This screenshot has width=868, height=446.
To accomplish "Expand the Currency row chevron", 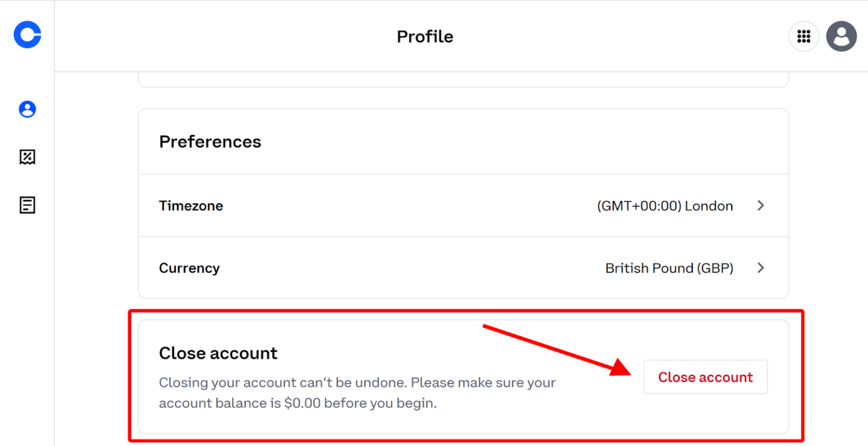I will 761,268.
